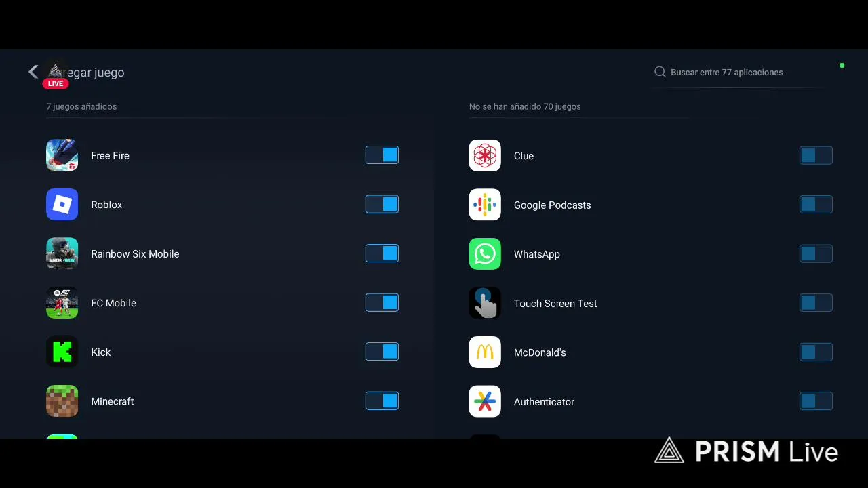Click the Clue app icon

pyautogui.click(x=485, y=155)
